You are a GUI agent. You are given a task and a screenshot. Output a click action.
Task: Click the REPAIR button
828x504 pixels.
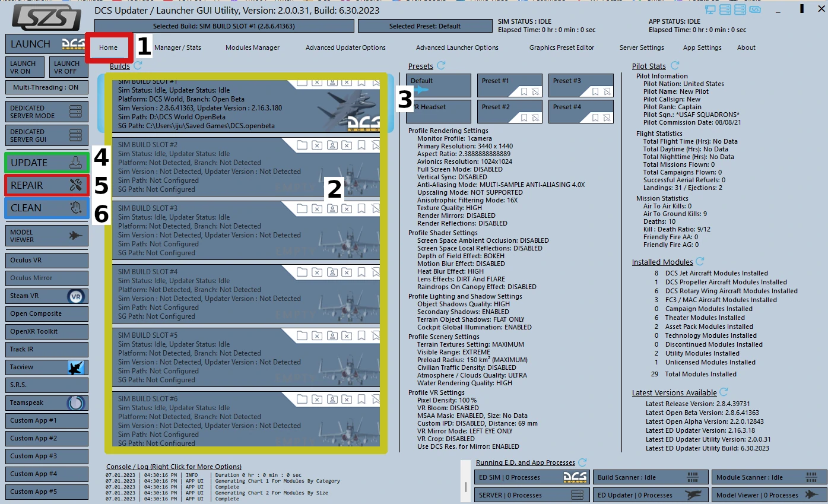click(x=46, y=185)
